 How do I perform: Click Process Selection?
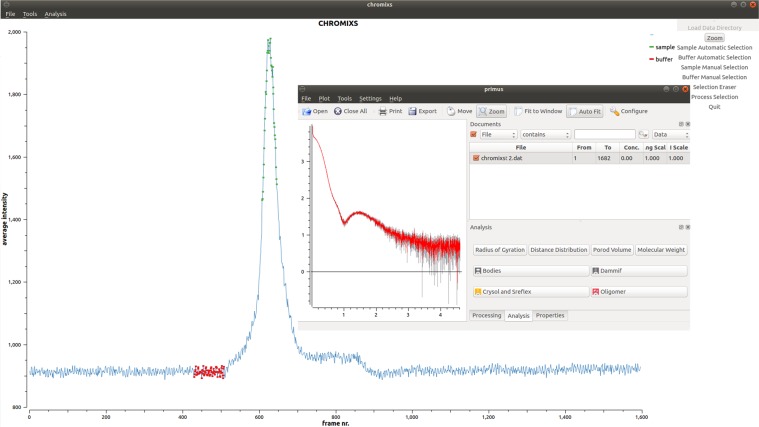point(714,97)
